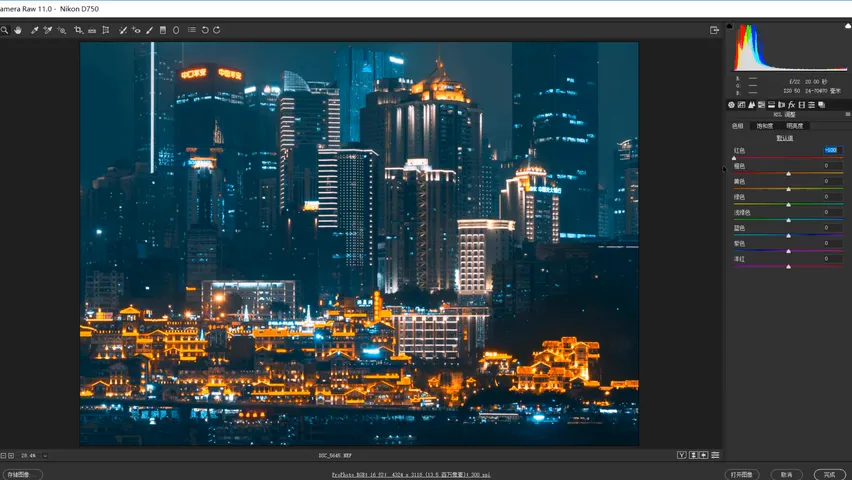Switch to the 色相 (Hue) tab

(737, 126)
